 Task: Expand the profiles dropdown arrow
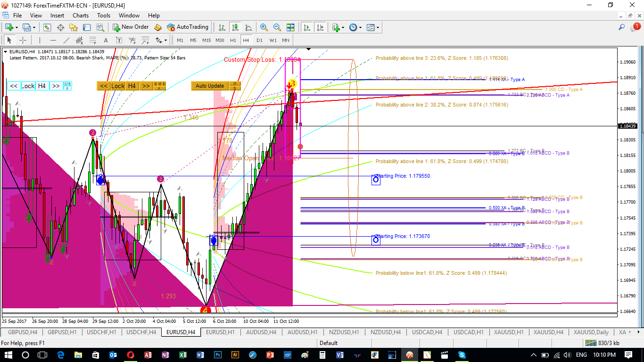point(34,27)
